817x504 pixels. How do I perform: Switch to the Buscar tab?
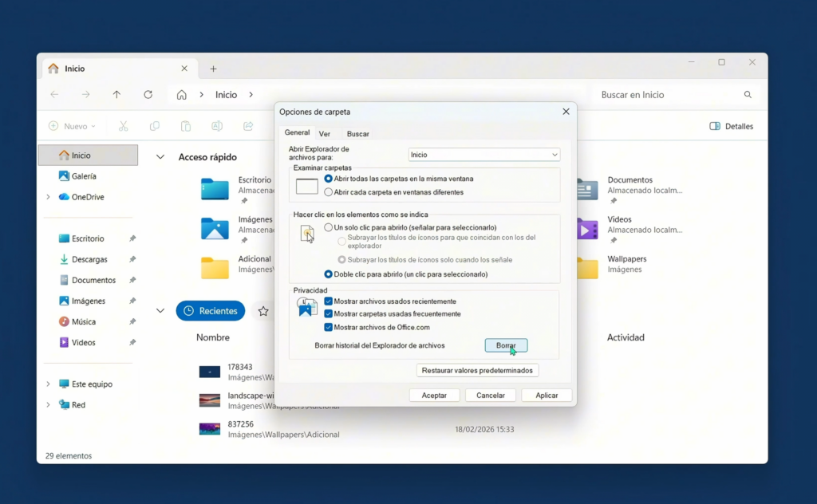[357, 134]
